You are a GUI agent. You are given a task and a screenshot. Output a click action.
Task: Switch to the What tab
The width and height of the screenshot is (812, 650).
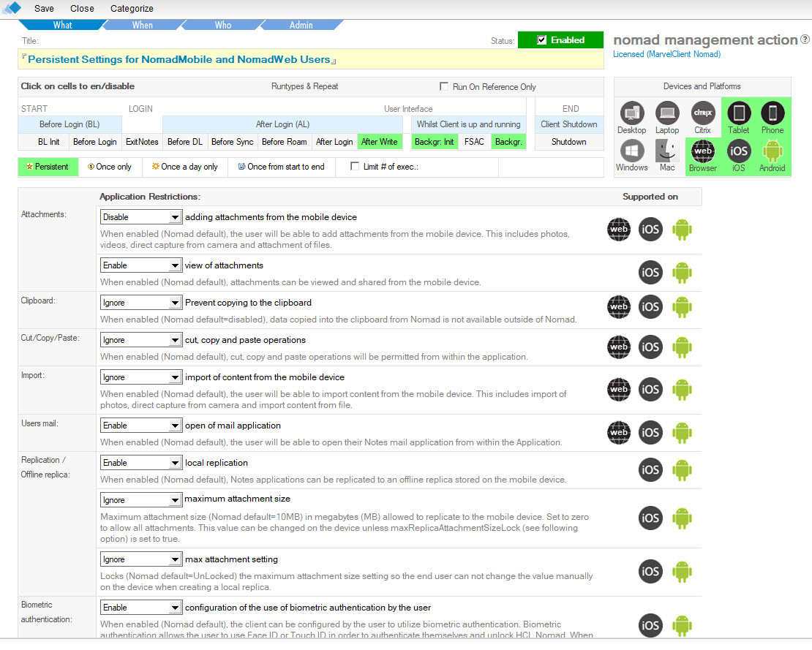pyautogui.click(x=62, y=25)
